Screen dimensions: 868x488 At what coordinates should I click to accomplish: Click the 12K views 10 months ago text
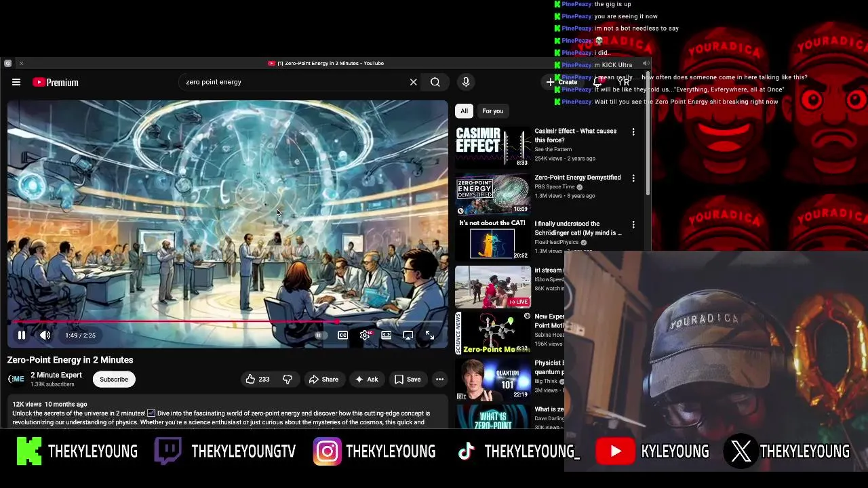[50, 404]
